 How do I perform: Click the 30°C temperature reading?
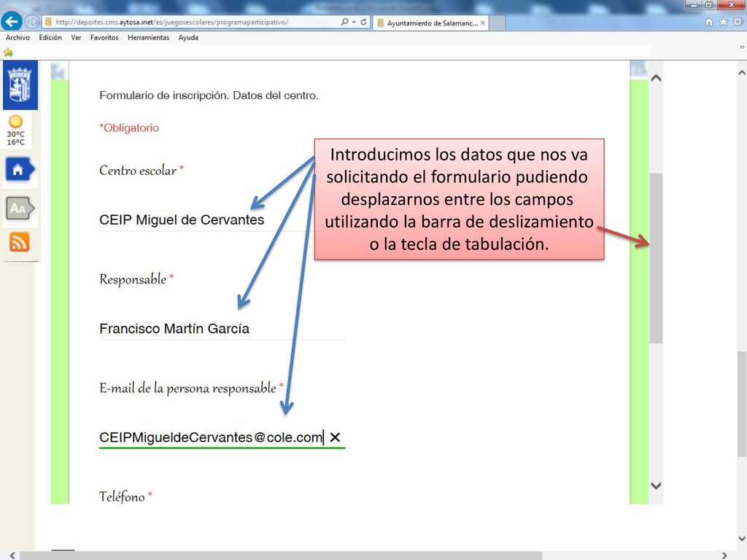click(16, 134)
